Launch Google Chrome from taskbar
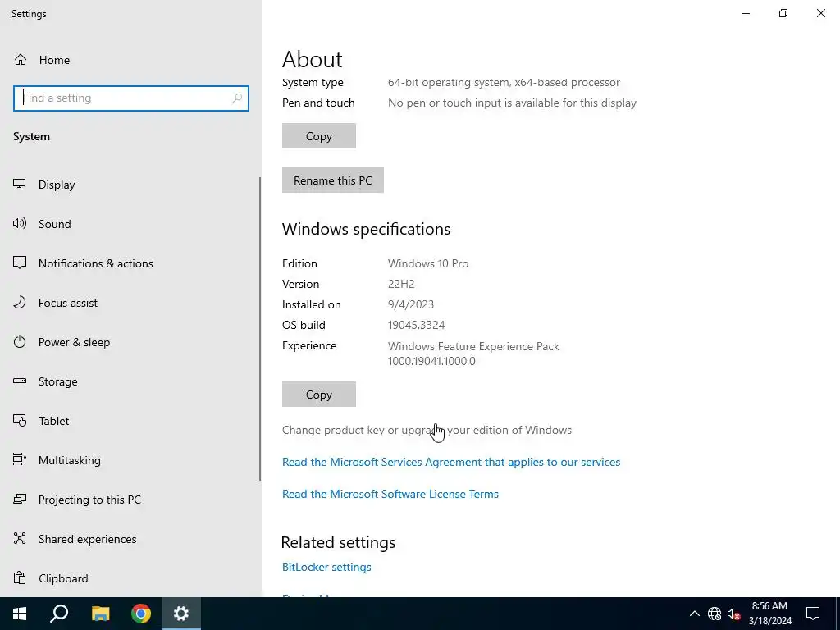Viewport: 840px width, 630px height. (x=141, y=614)
